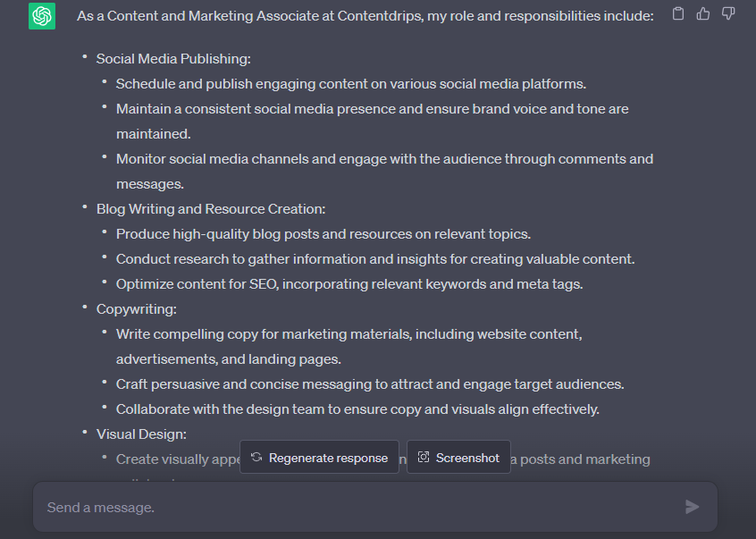Click the 'Craft persuasive and concise messaging' line
This screenshot has width=756, height=539.
point(369,384)
